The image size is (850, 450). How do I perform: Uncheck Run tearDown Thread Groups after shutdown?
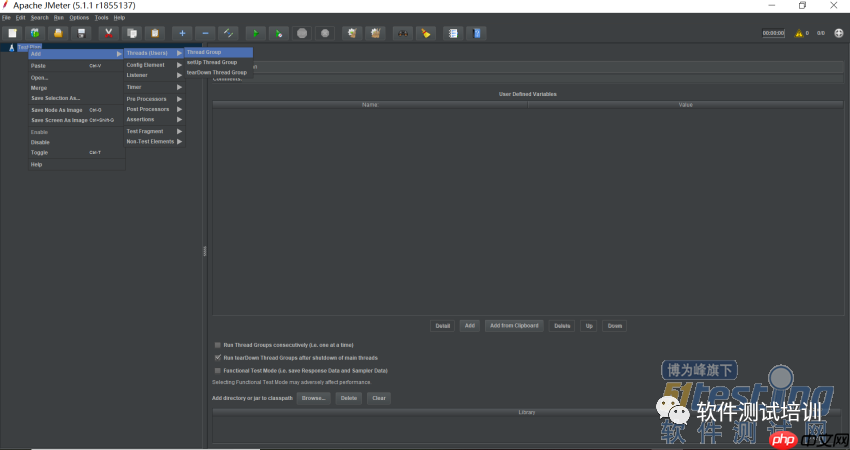[x=218, y=357]
